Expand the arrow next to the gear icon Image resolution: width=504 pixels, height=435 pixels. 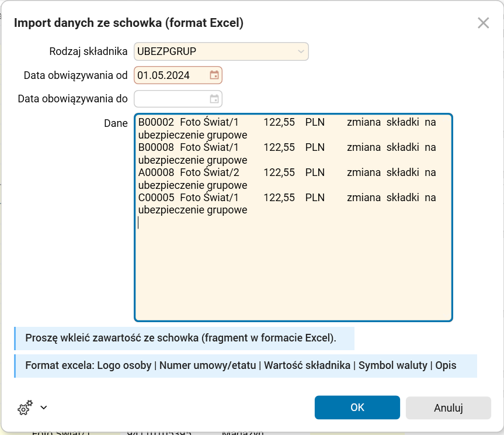43,408
